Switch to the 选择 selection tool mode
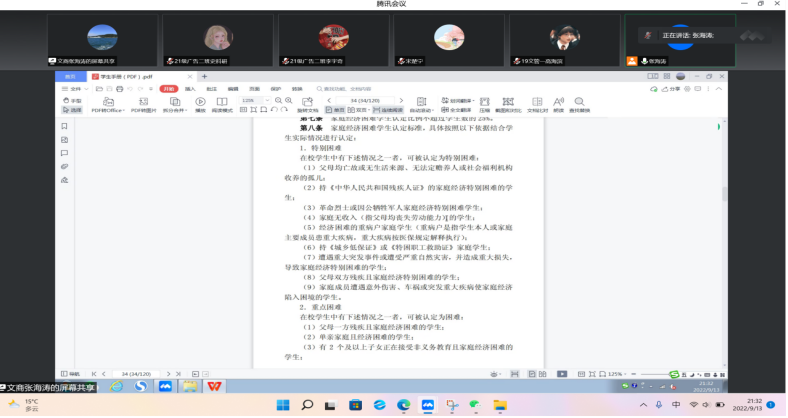 pyautogui.click(x=73, y=110)
